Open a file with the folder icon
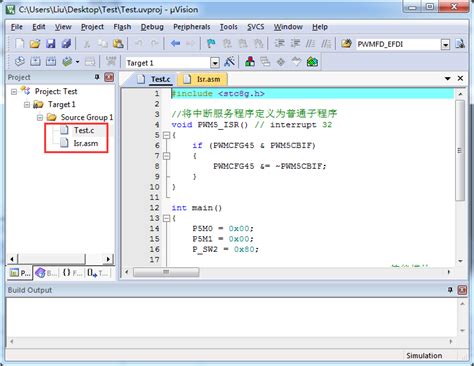Image resolution: width=474 pixels, height=366 pixels. [35, 44]
